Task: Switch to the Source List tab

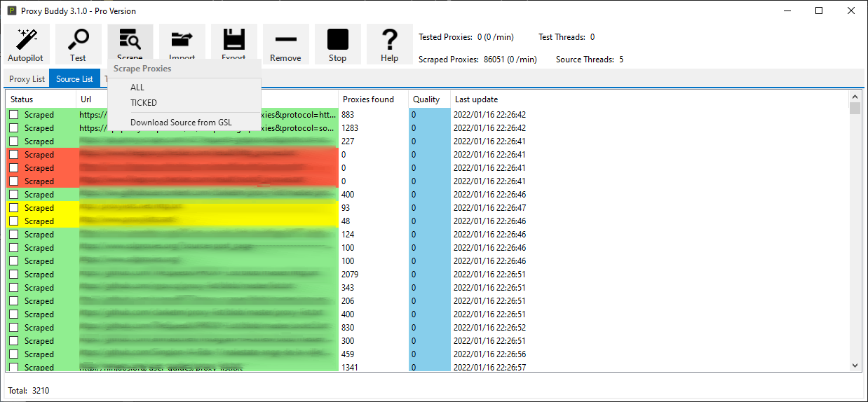Action: coord(74,79)
